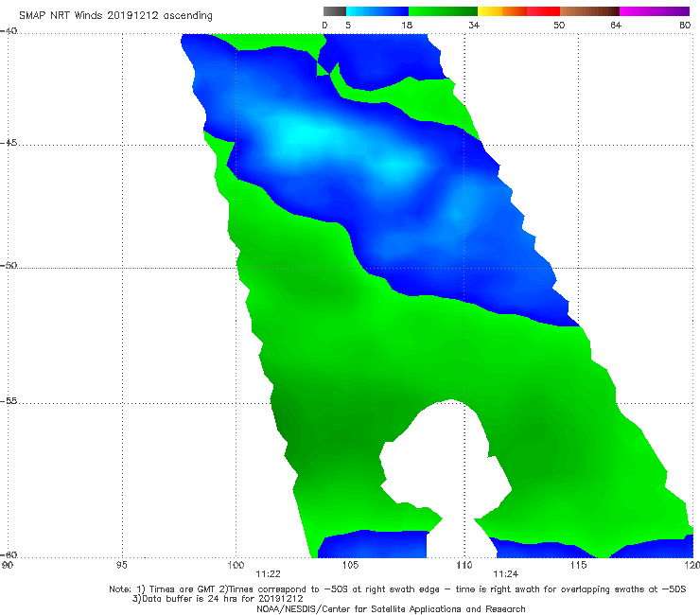
Task: Click the color bar label '34'
Action: pyautogui.click(x=474, y=25)
